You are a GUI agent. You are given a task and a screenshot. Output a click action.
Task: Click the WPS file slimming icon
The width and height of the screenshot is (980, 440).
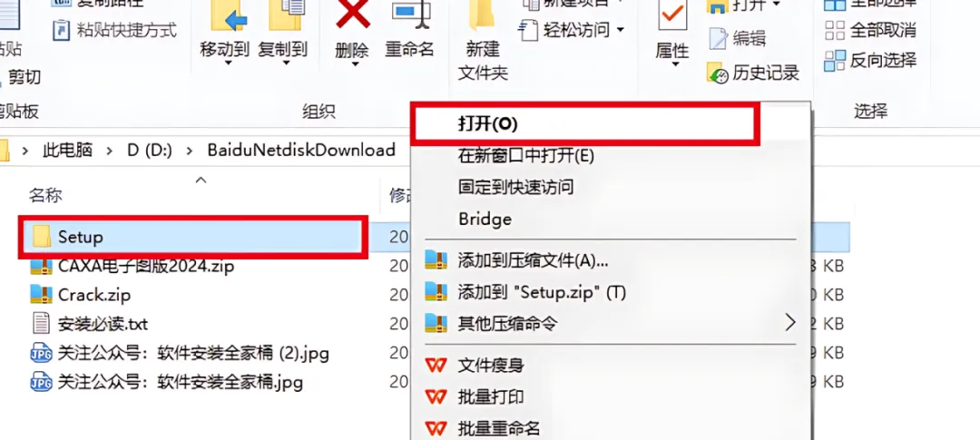coord(436,365)
